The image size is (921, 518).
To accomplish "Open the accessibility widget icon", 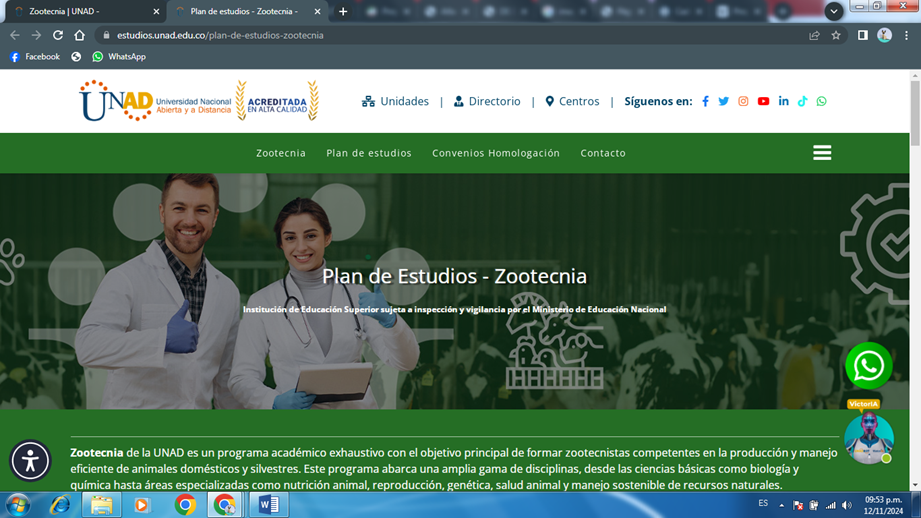I will 30,460.
